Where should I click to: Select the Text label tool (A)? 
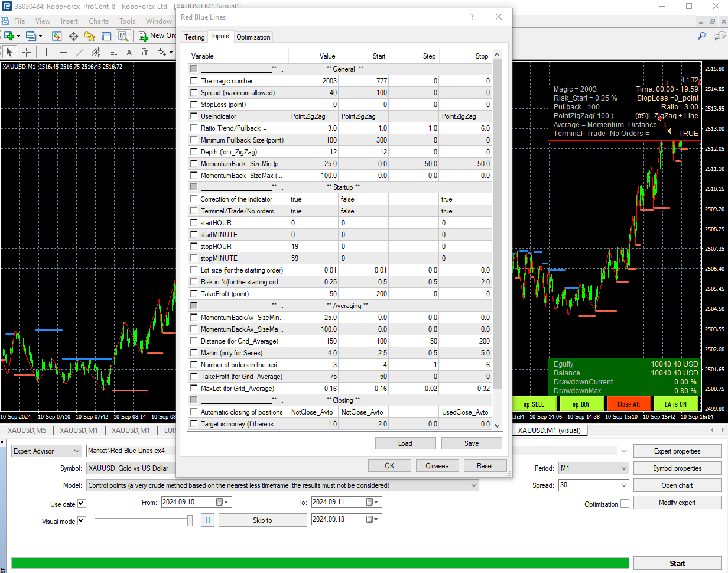(129, 52)
